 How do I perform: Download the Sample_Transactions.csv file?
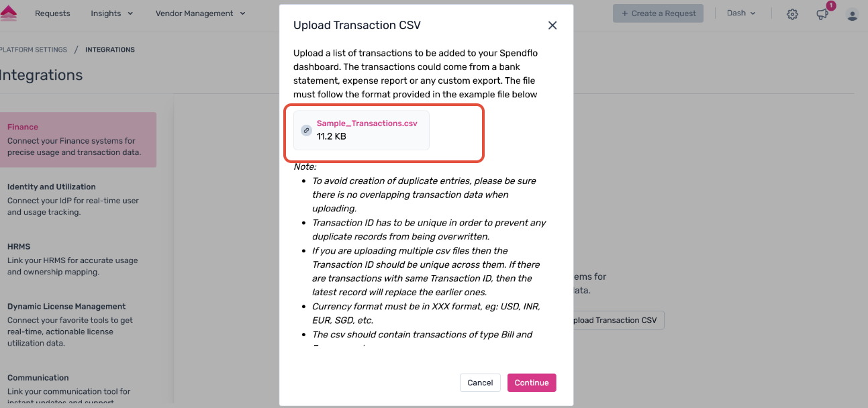367,123
